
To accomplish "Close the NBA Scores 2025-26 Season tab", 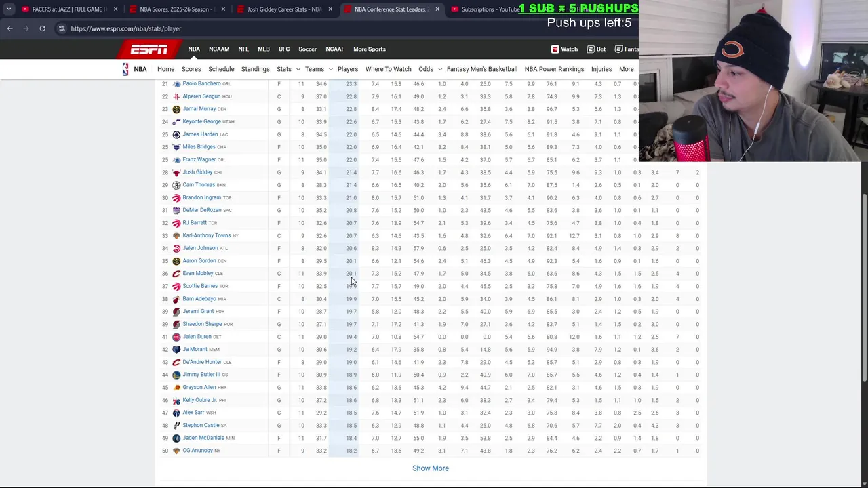I will coord(222,9).
